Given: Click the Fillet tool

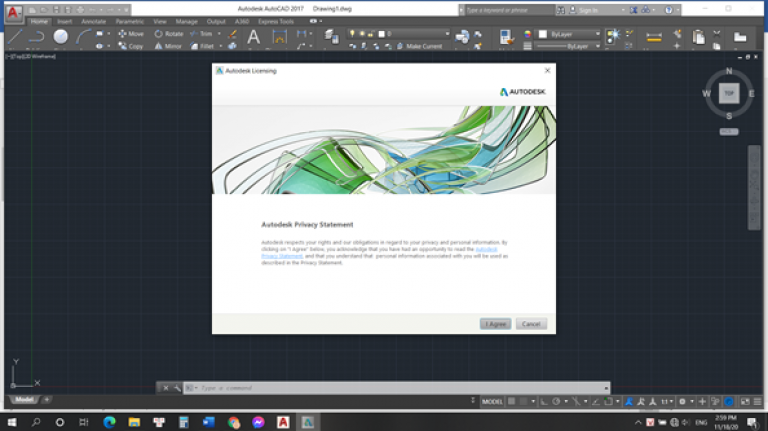Looking at the screenshot, I should click(x=202, y=46).
